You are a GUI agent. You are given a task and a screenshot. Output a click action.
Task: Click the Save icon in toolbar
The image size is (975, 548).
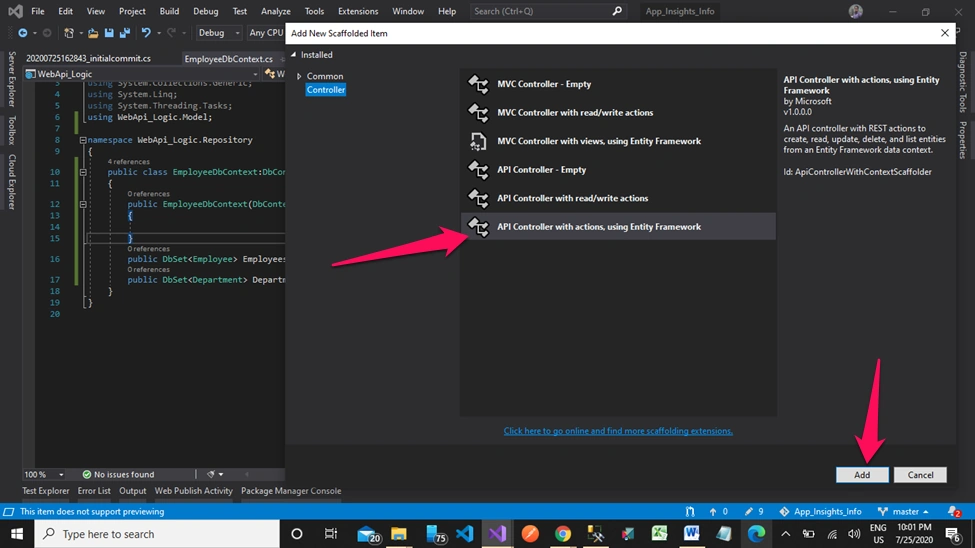[109, 33]
